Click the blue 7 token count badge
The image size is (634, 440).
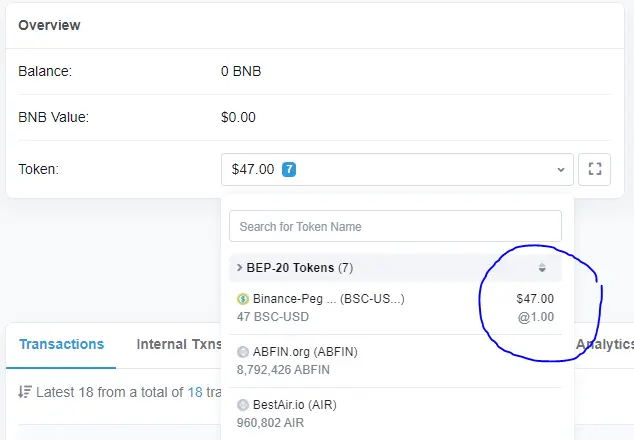pos(289,169)
